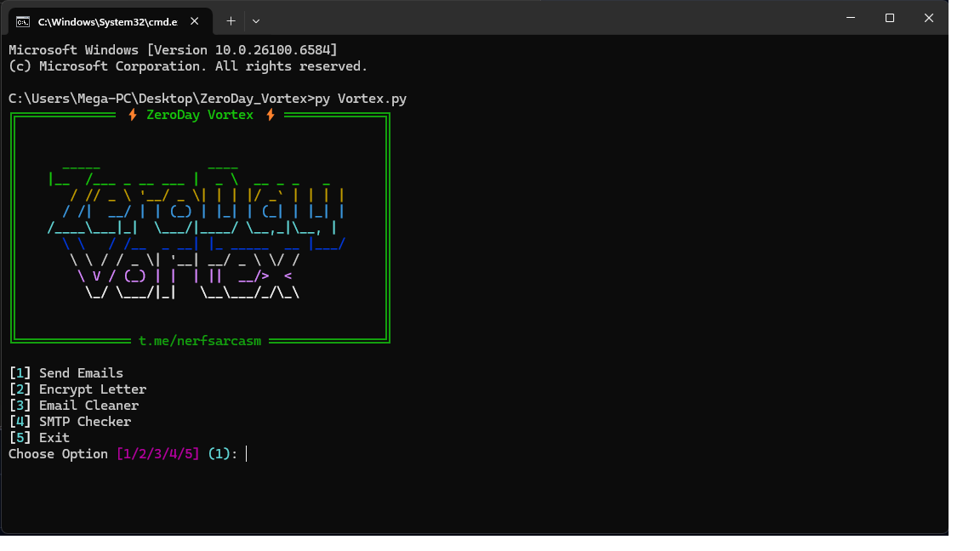980x551 pixels.
Task: Click the [1/2/3/4/5] choices text
Action: point(158,454)
